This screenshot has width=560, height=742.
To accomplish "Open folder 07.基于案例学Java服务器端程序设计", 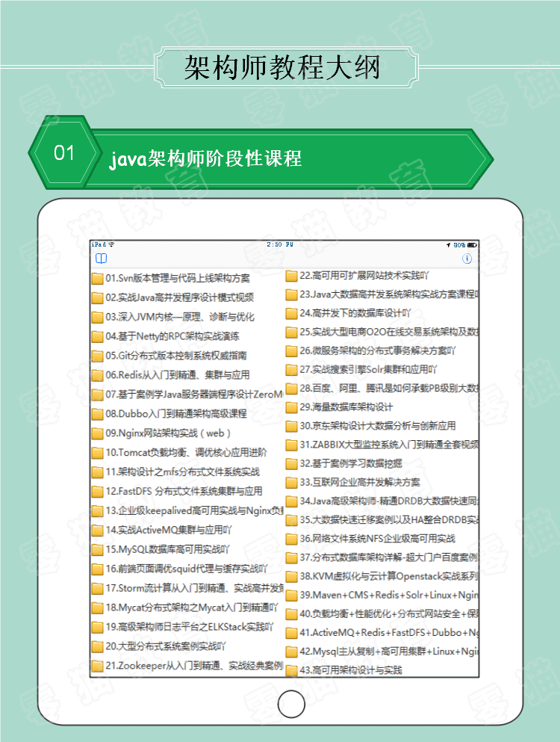I will tap(187, 395).
